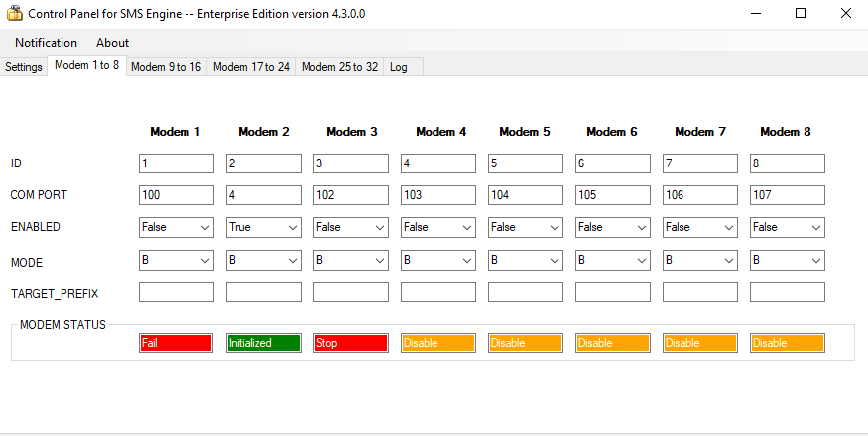Click the red Fail status of Modem 1
Screen dimensions: 868x436
pos(177,343)
